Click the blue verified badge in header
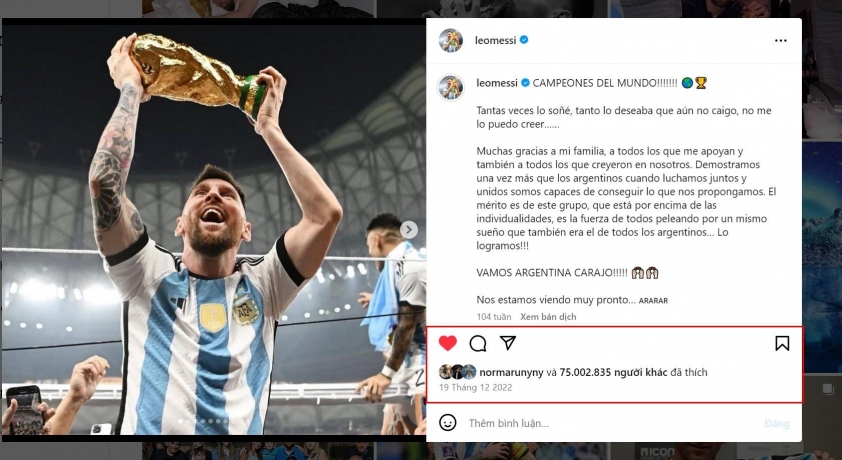Viewport: 842px width, 460px height. [x=524, y=40]
